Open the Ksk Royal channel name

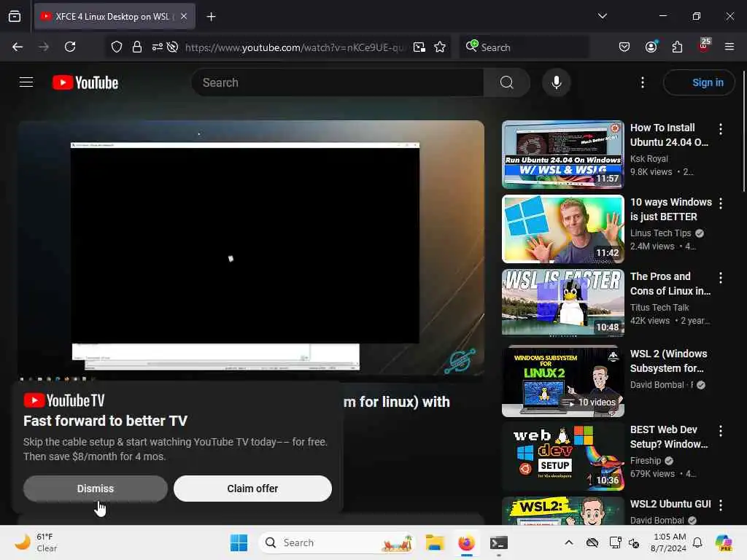(x=649, y=158)
